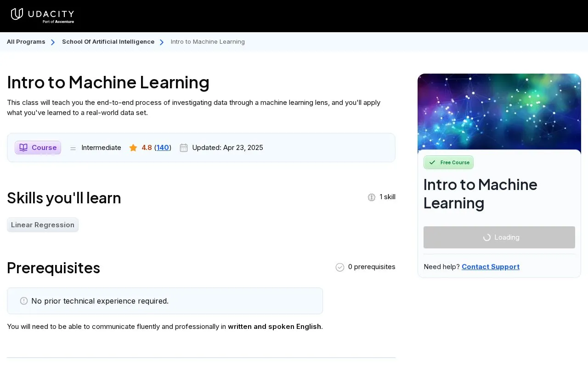Click the Prerequisites section heading
The width and height of the screenshot is (588, 368).
54,268
